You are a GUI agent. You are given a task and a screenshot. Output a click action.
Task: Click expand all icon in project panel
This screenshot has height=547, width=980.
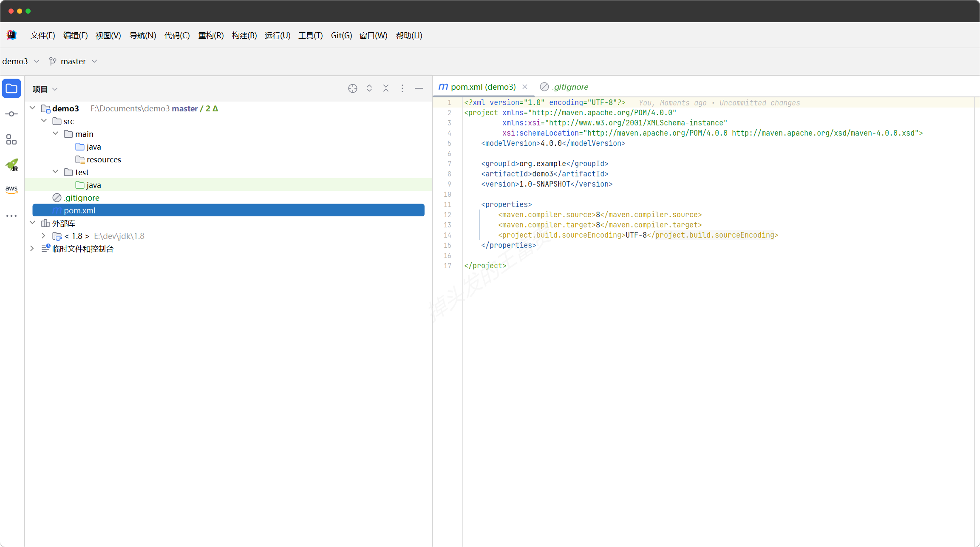point(369,88)
